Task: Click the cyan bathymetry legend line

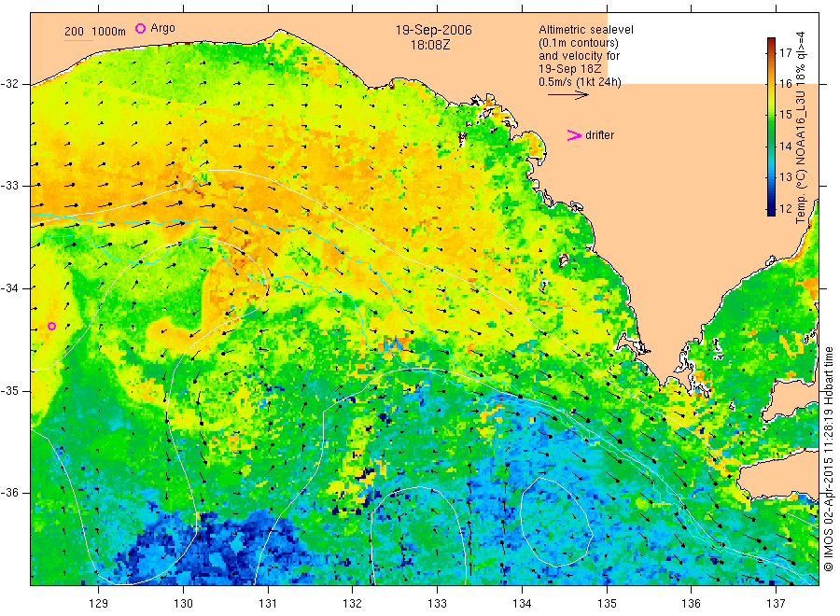Action: pos(78,40)
